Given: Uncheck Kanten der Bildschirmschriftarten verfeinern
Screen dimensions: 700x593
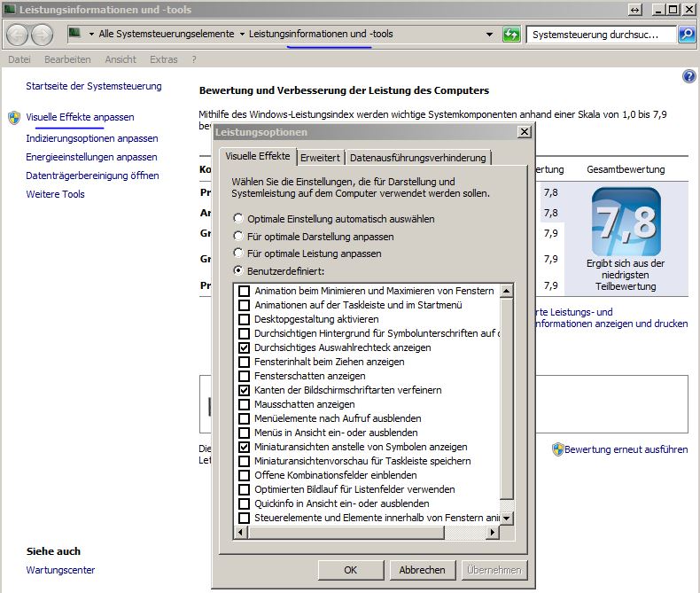Looking at the screenshot, I should click(244, 390).
